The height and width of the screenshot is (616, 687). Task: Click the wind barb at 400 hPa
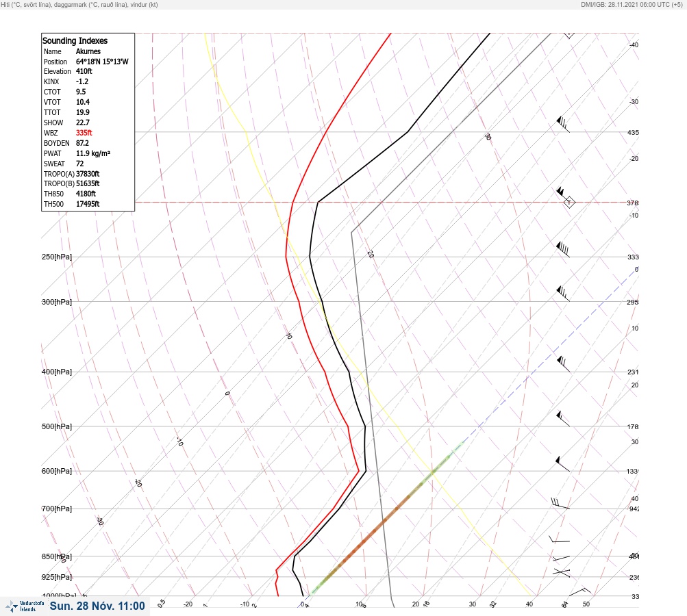point(564,364)
